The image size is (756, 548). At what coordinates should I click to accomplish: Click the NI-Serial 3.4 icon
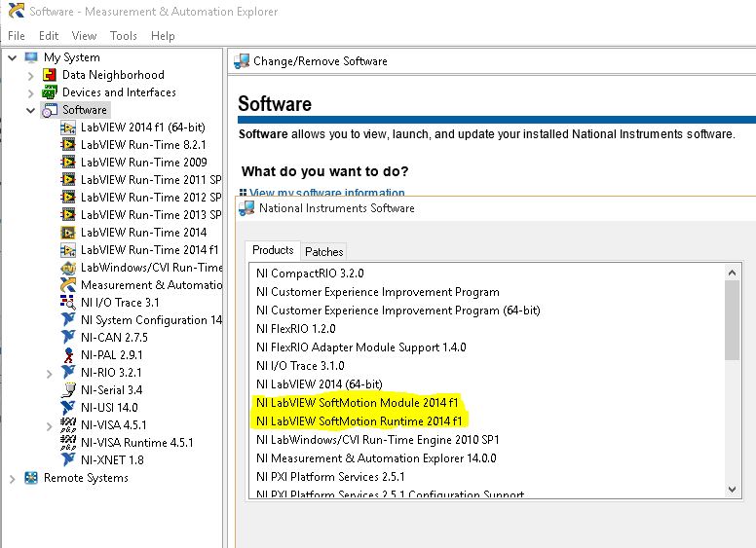point(69,390)
